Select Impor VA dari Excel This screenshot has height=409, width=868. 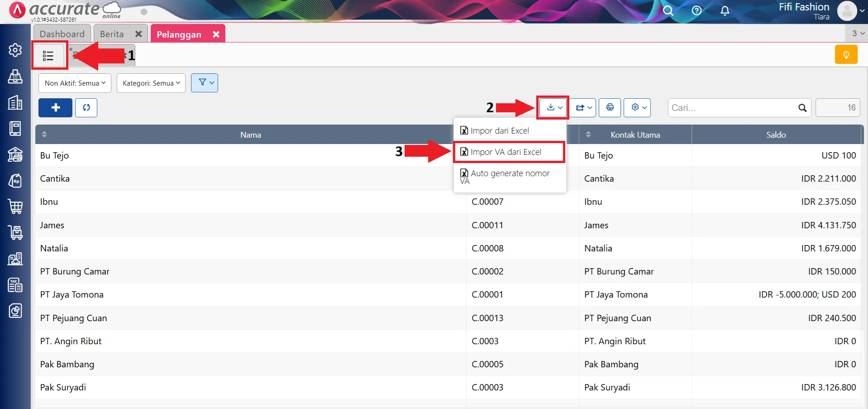pyautogui.click(x=506, y=152)
